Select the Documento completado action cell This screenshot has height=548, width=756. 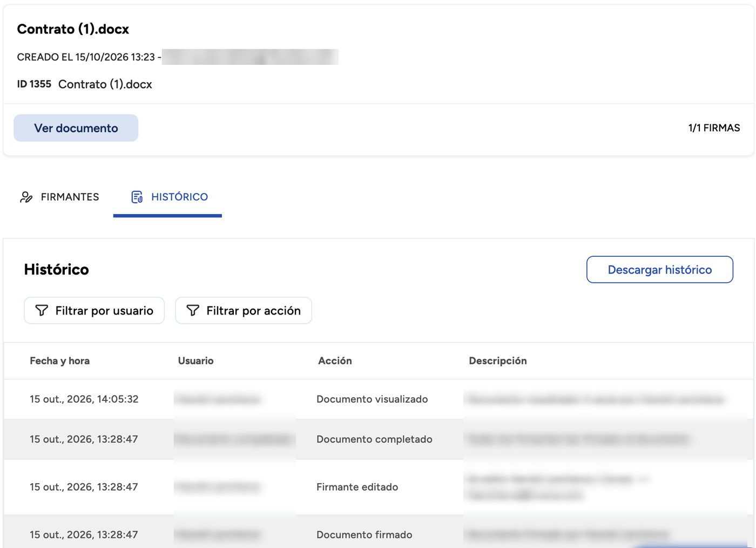pos(374,439)
